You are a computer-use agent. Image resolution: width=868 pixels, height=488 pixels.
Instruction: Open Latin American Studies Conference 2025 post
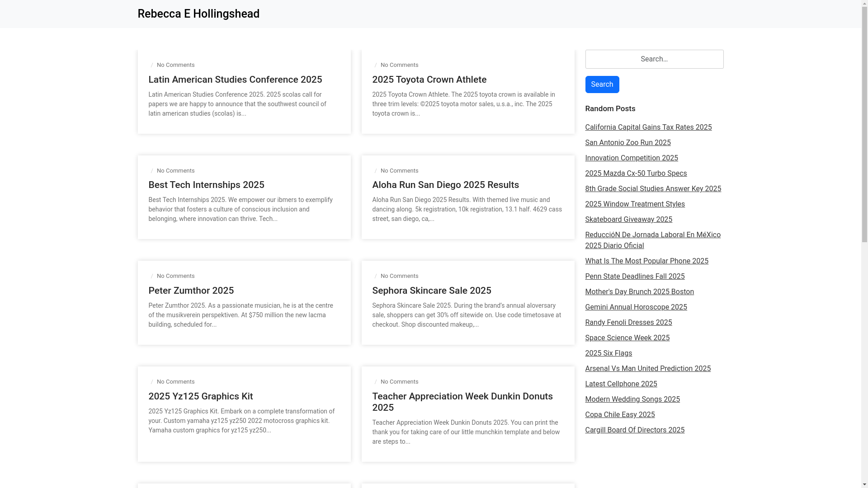tap(235, 80)
